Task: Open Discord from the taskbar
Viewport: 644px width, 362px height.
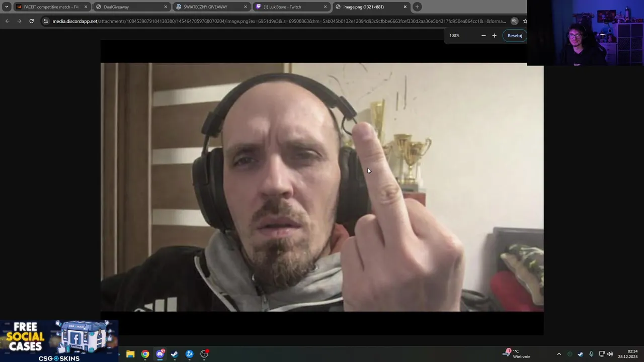Action: point(160,354)
